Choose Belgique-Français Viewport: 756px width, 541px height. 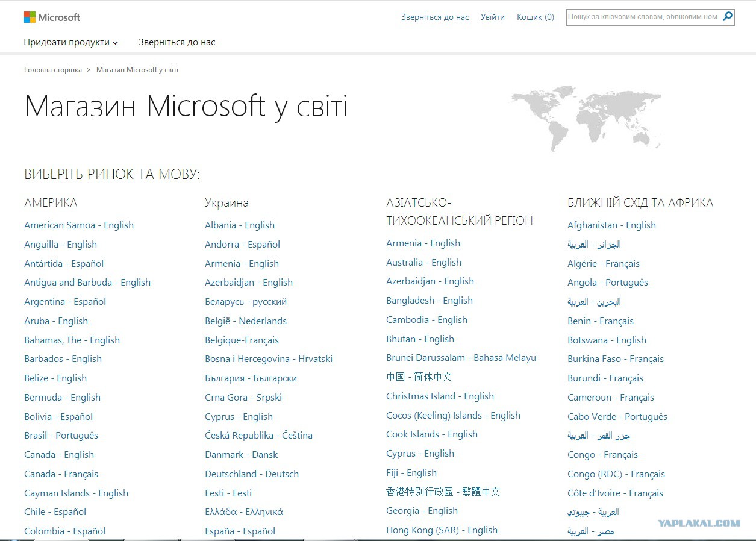pyautogui.click(x=242, y=340)
